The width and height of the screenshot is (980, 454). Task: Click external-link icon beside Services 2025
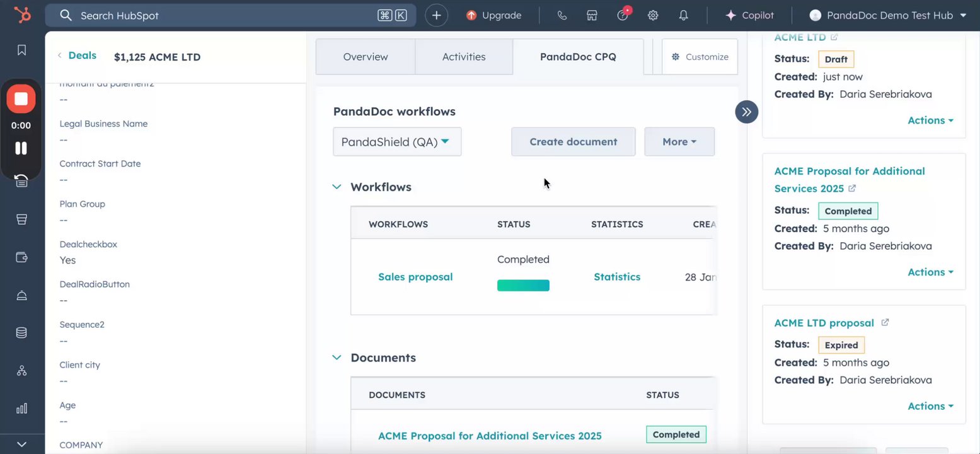[852, 189]
